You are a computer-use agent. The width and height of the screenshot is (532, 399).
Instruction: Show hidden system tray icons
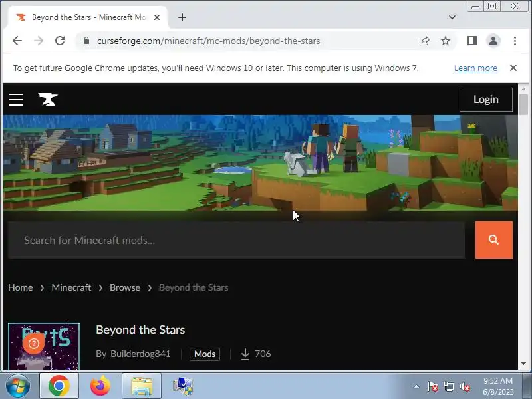coord(417,386)
